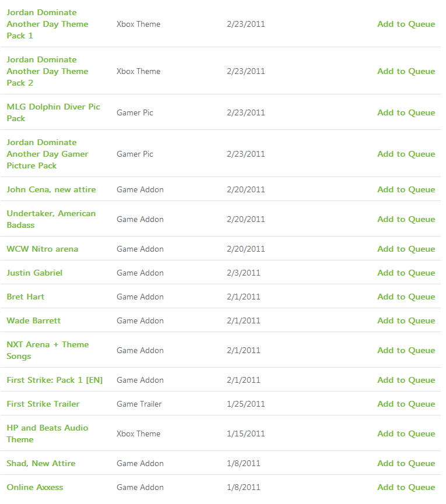This screenshot has height=504, width=446.
Task: Open NXT Arena + Theme Songs link
Action: (48, 350)
